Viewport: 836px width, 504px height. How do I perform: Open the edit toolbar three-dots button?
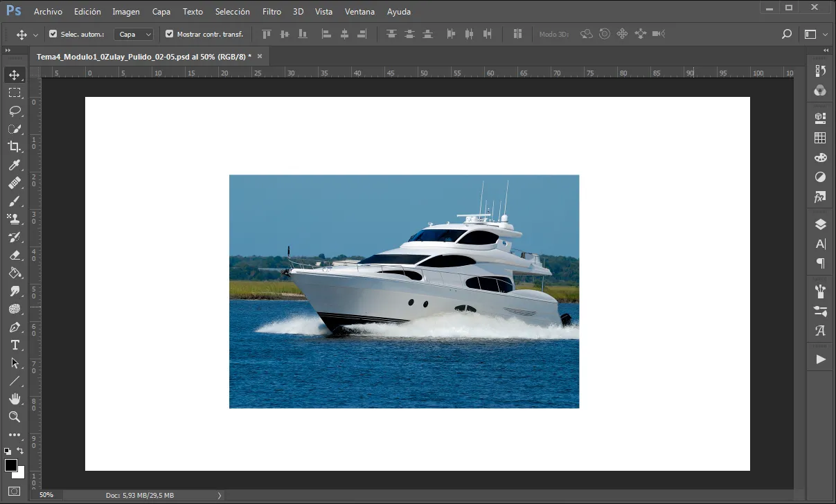(15, 435)
